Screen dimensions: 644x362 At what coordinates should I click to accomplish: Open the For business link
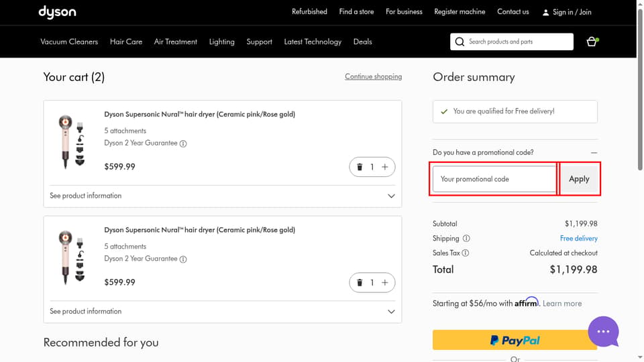404,12
